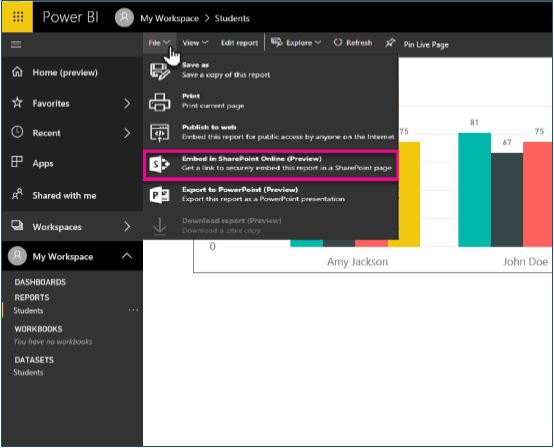Click the Print printer icon
Screen dimensions: 554x448
pos(160,102)
